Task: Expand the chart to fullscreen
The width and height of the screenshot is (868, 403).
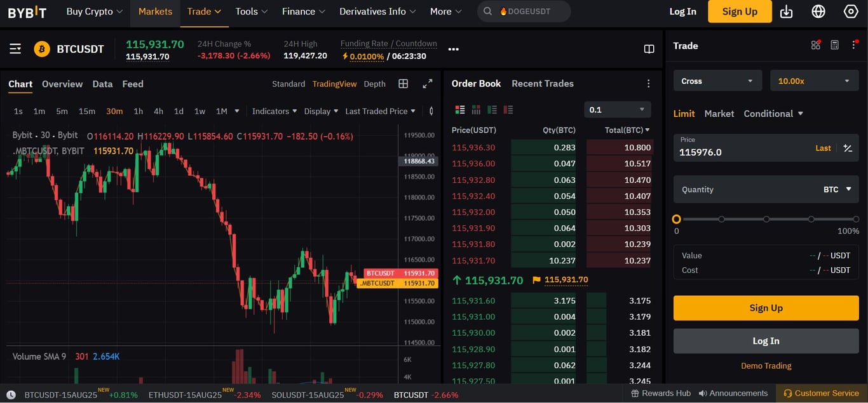Action: 427,83
